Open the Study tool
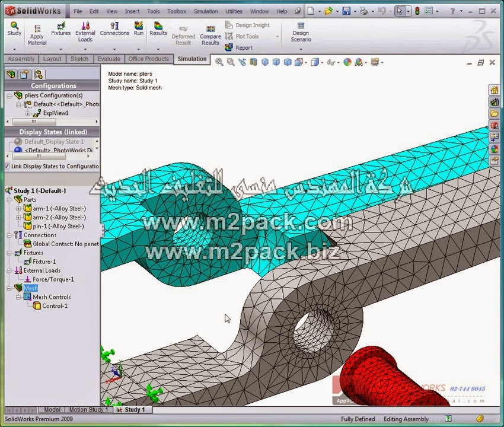This screenshot has height=427, width=504. 14,28
